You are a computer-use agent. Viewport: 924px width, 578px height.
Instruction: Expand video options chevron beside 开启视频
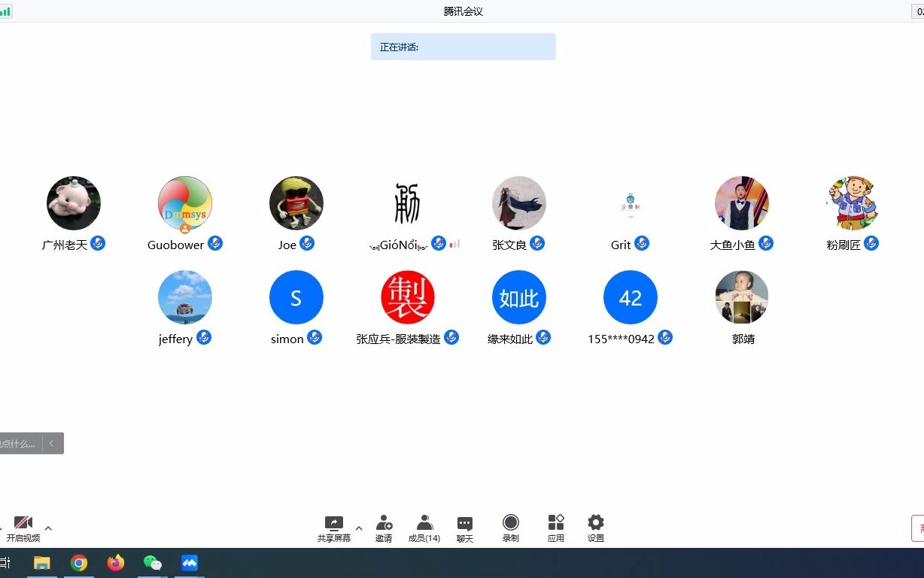(x=48, y=527)
